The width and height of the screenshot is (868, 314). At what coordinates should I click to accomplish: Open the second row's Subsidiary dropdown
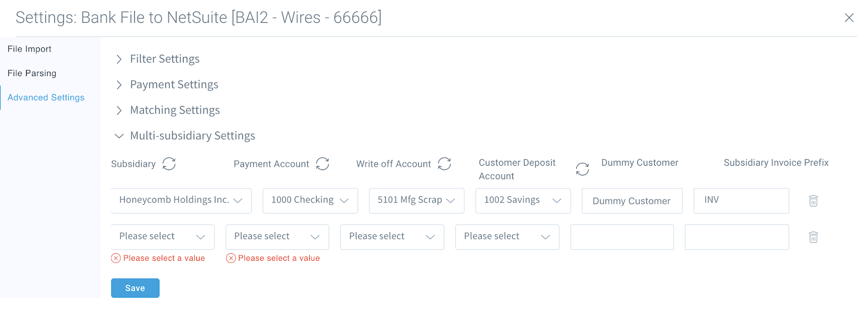(163, 237)
